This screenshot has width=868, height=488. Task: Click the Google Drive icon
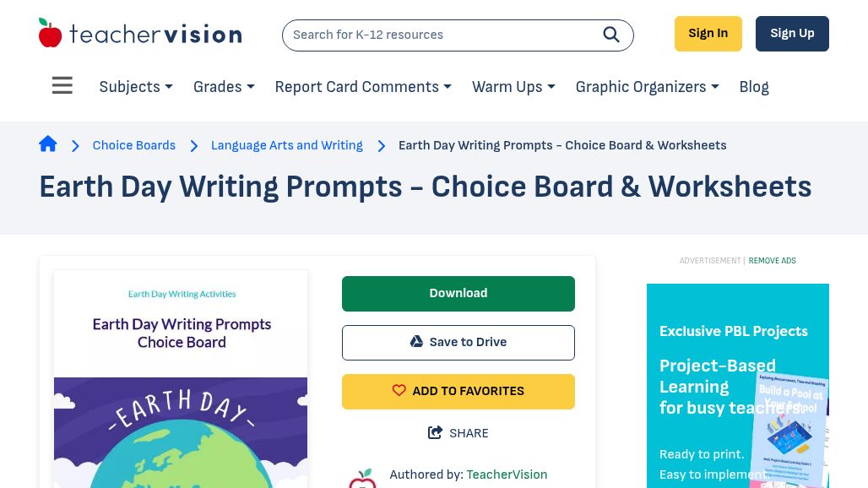(x=416, y=342)
